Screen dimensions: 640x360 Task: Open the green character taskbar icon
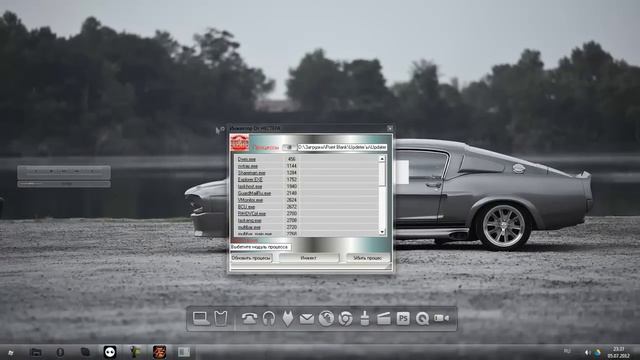click(135, 352)
